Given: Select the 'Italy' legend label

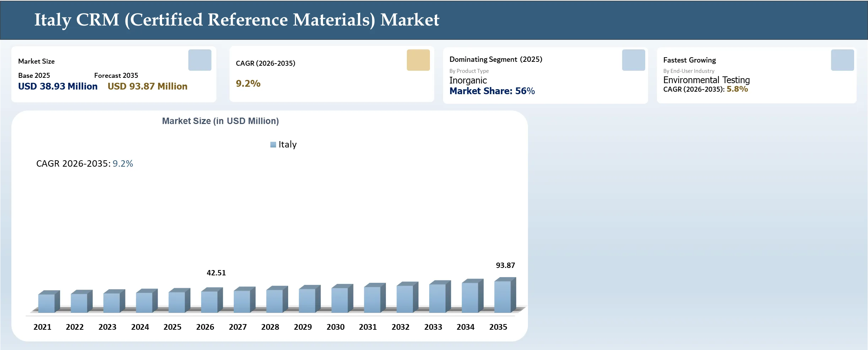Looking at the screenshot, I should click(287, 144).
